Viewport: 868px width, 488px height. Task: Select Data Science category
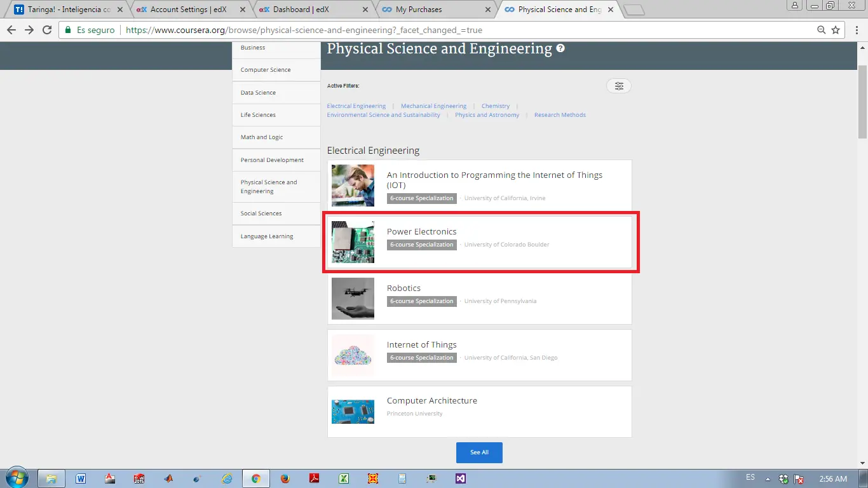point(276,93)
